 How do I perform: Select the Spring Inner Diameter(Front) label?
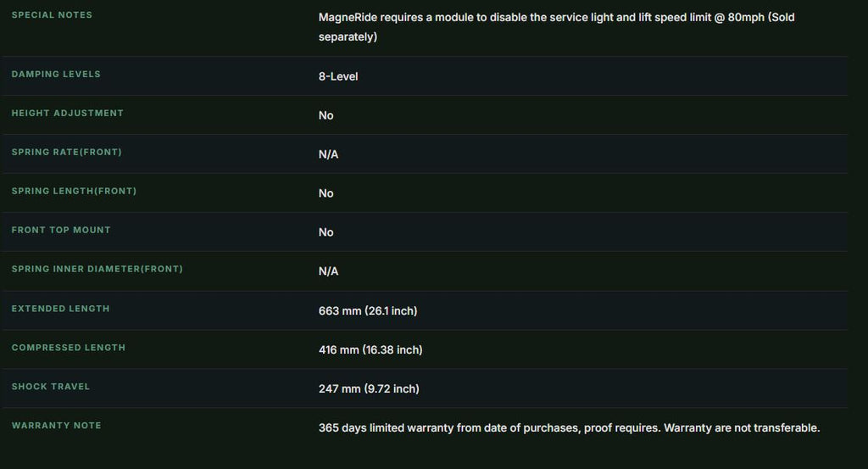pos(97,269)
